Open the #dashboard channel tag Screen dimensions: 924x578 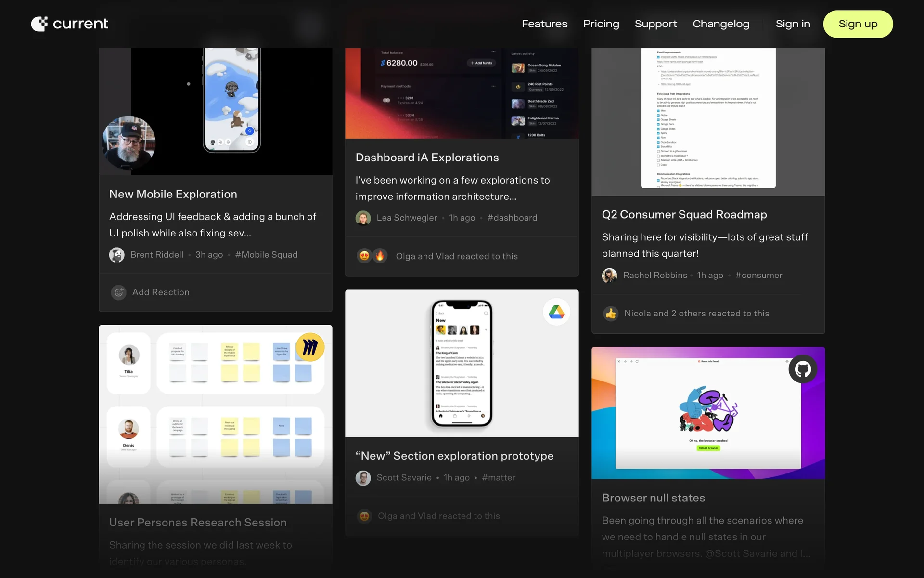tap(512, 218)
